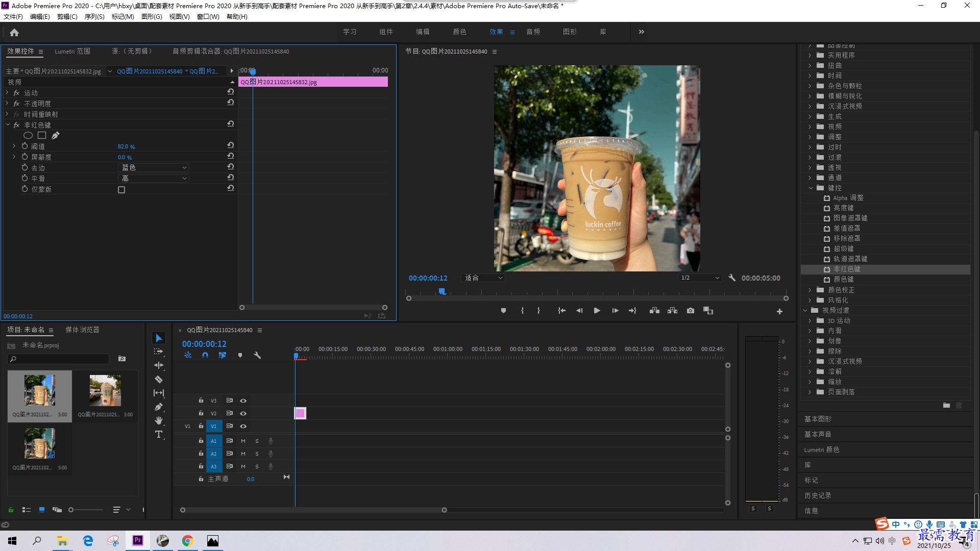Open Lumetri 颜色 panel
This screenshot has height=551, width=980.
822,449
